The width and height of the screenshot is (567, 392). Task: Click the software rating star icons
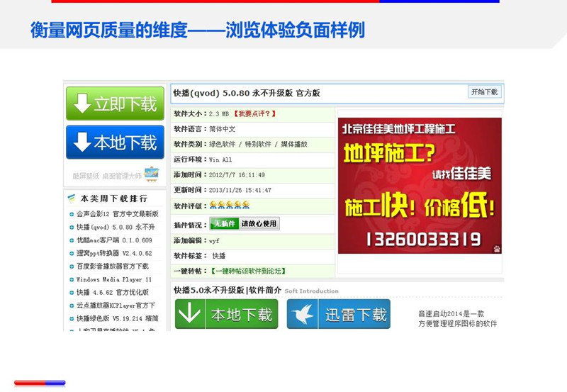click(229, 206)
